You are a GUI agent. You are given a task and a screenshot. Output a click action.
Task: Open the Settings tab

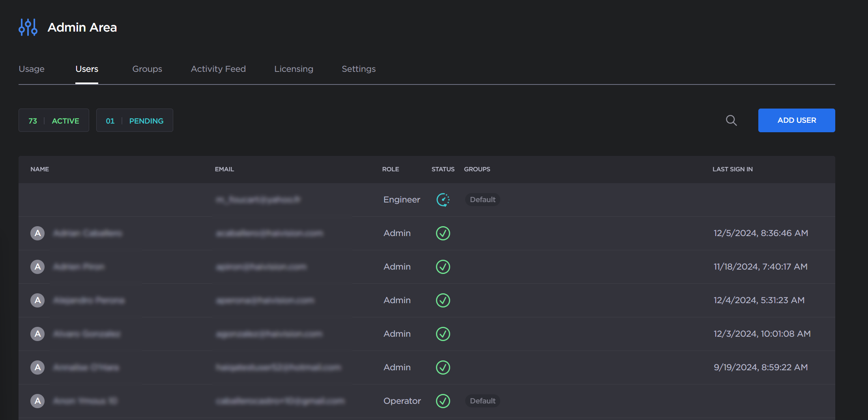pyautogui.click(x=358, y=69)
